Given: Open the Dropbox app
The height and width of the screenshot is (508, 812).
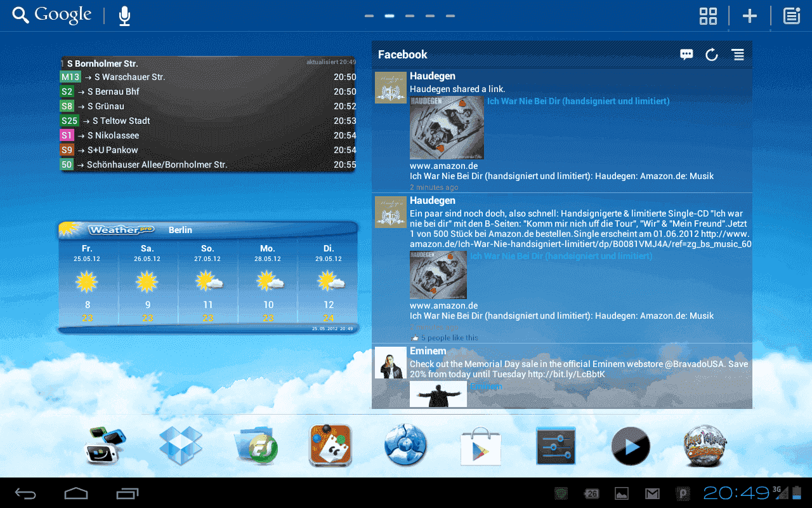Looking at the screenshot, I should 181,446.
